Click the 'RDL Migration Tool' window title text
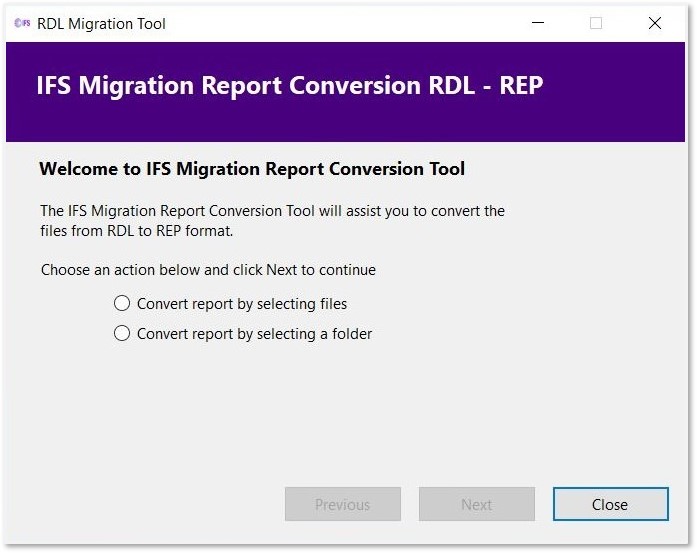This screenshot has width=697, height=553. tap(101, 23)
